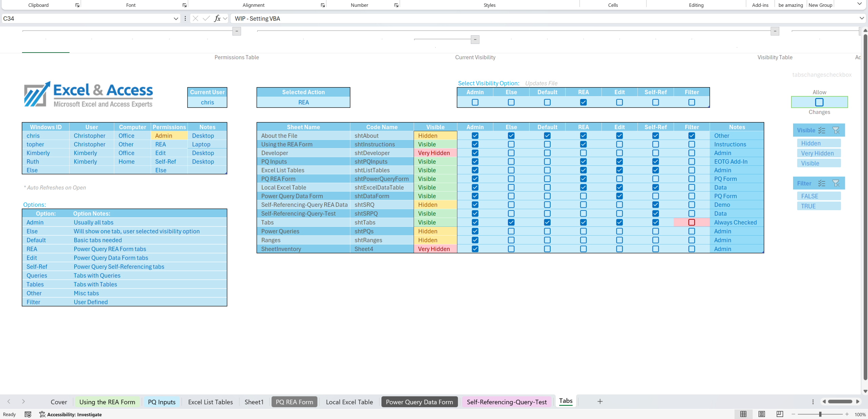
Task: Add a new sheet with the plus icon
Action: [600, 401]
